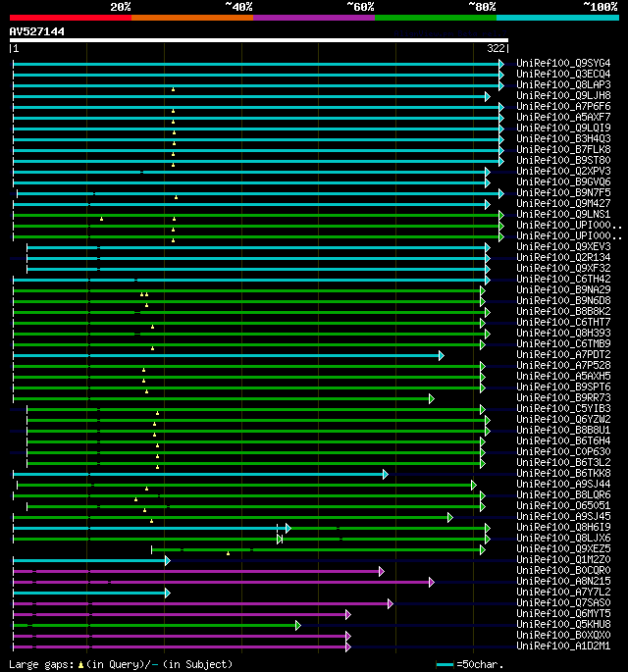Select the UniRef100_C5YIB3 label
Image resolution: width=628 pixels, height=672 pixels.
click(563, 408)
